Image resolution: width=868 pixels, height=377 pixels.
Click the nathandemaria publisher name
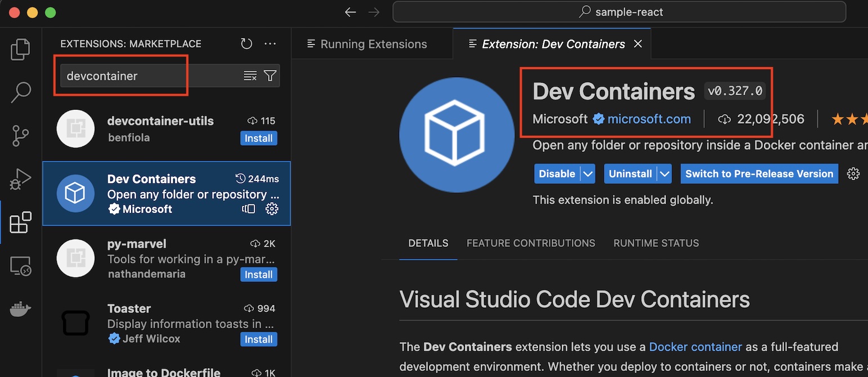click(x=146, y=274)
